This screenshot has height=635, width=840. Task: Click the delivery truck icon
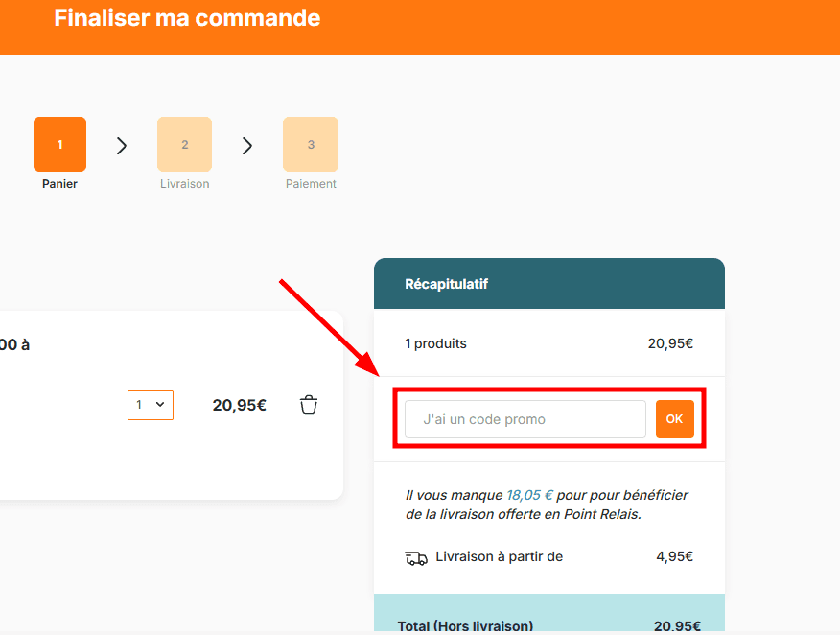(x=416, y=557)
